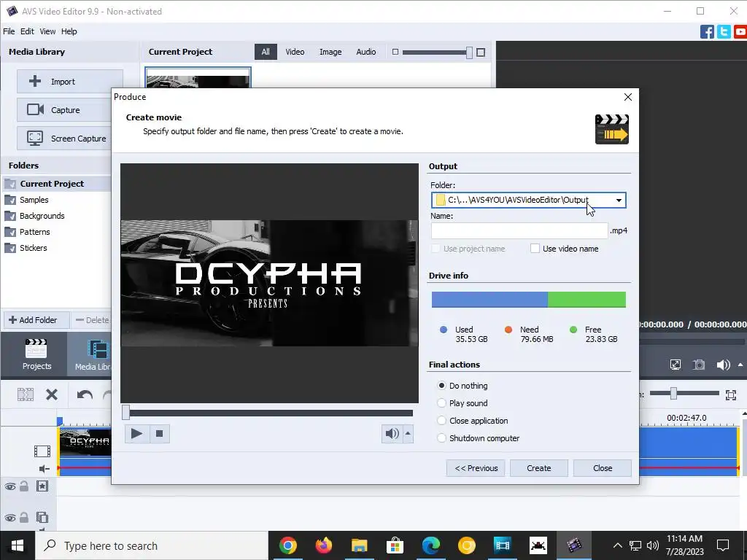747x560 pixels.
Task: Click the undo arrow in timeline toolbar
Action: [x=85, y=394]
